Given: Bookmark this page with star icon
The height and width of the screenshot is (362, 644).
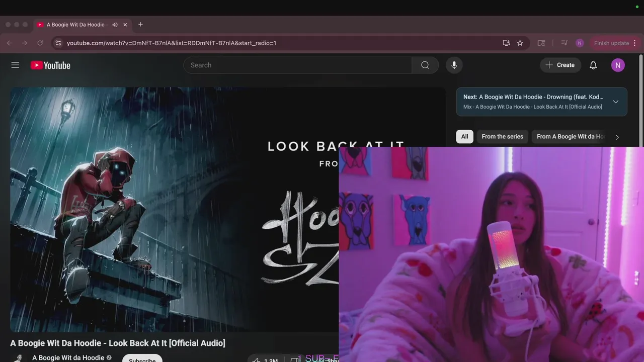Looking at the screenshot, I should tap(520, 43).
